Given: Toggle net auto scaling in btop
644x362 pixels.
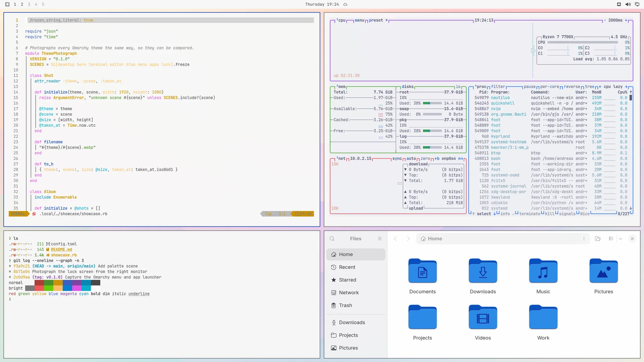Looking at the screenshot, I should [x=411, y=159].
